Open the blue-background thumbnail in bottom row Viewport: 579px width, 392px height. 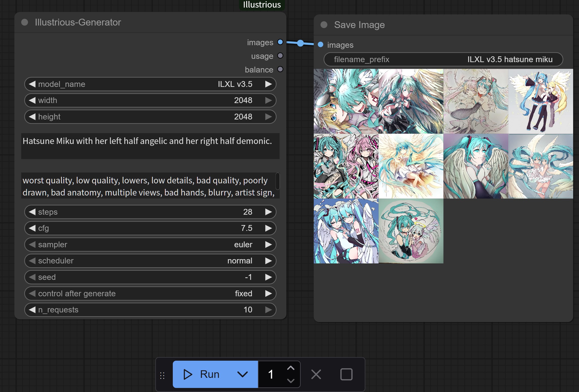346,231
